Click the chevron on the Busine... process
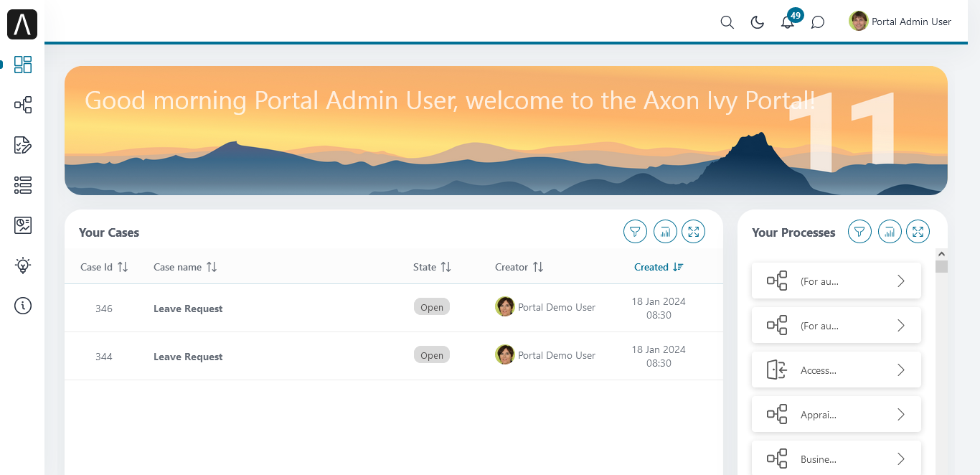 tap(901, 459)
